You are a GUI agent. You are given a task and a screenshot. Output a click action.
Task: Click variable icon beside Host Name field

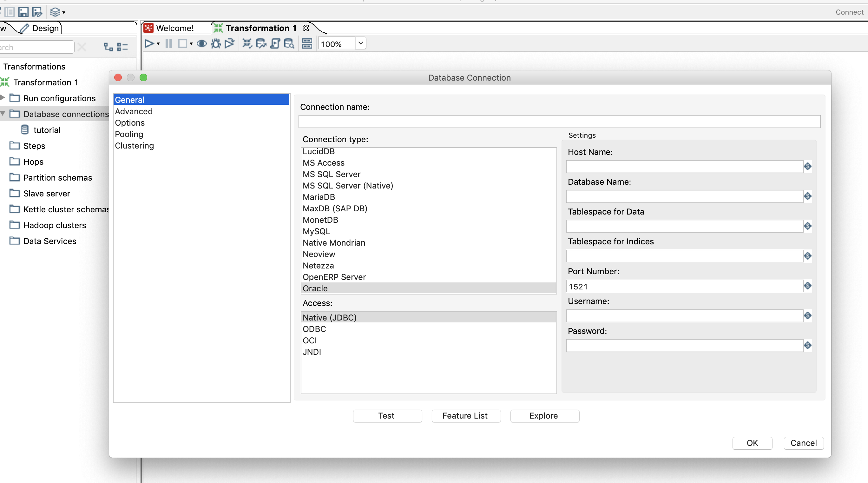pos(808,166)
